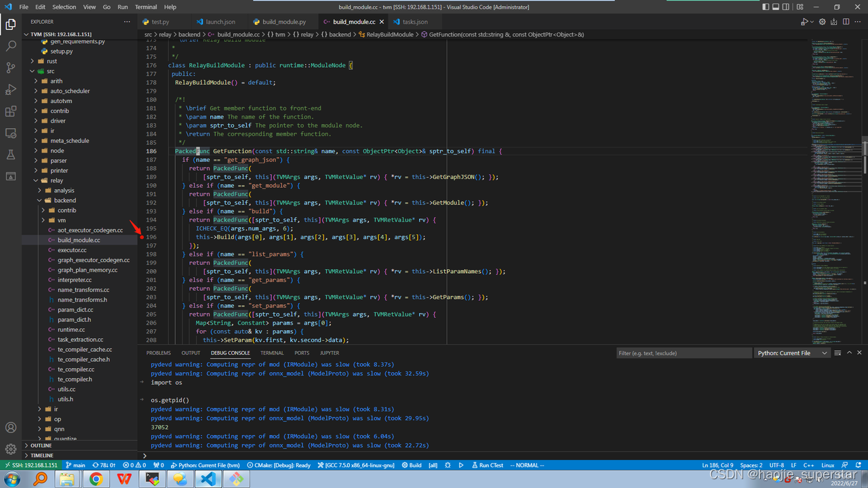Screen dimensions: 868x488
Task: Open the Search view in activity bar
Action: coord(11,46)
